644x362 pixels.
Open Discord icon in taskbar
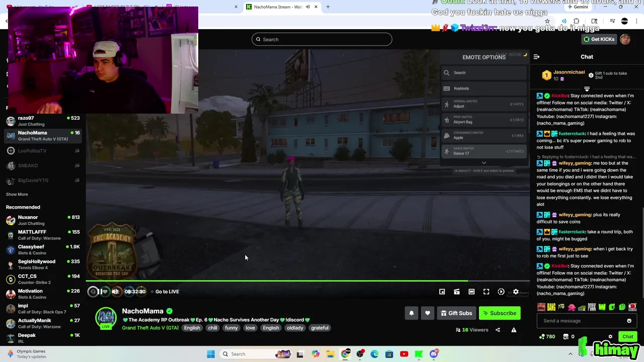434,354
